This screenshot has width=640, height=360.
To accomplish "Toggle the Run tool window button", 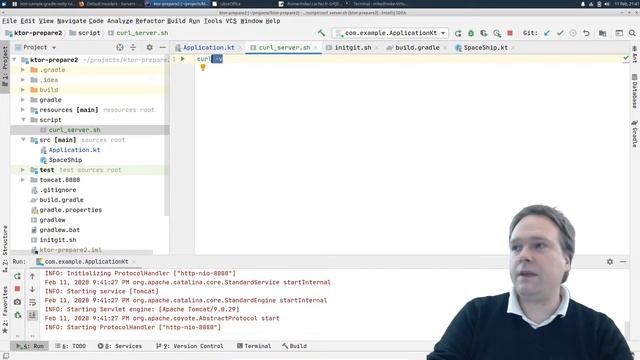I will click(30, 346).
